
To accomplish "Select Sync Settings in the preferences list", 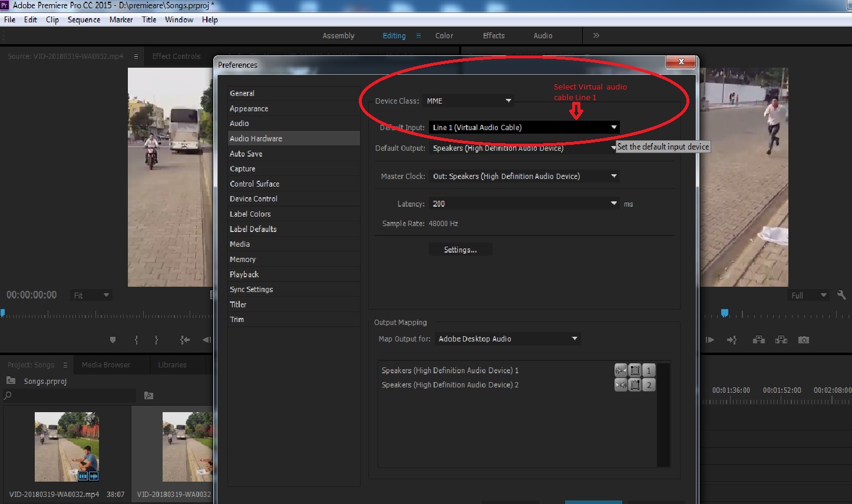I will tap(293, 289).
